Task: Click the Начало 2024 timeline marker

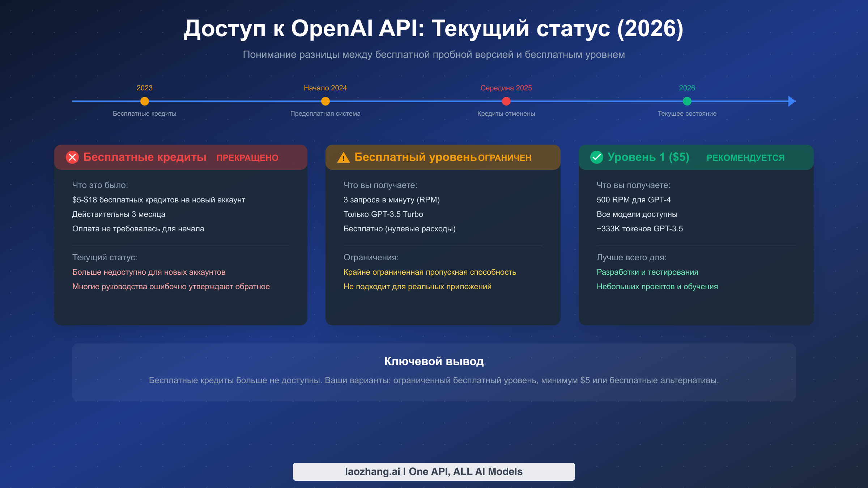Action: click(325, 102)
